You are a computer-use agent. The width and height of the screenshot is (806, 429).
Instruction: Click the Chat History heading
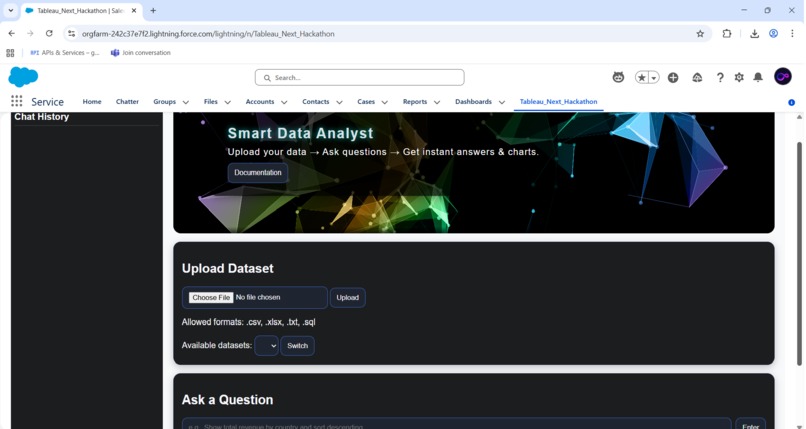42,117
